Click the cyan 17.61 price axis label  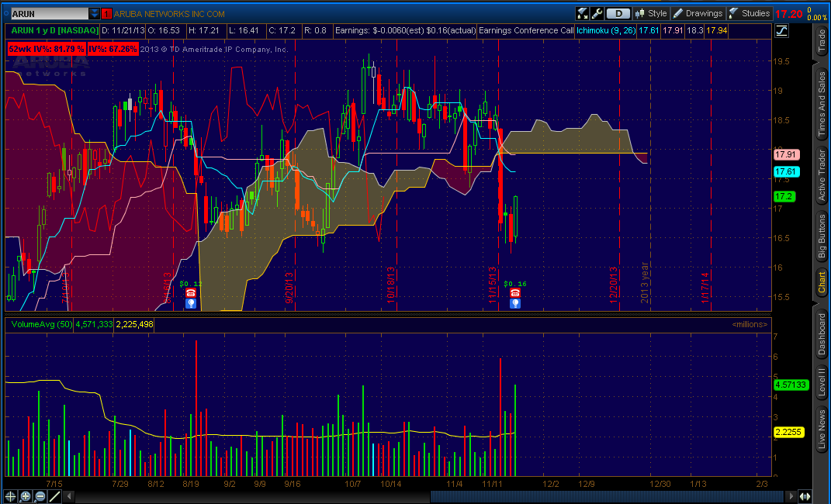(787, 171)
